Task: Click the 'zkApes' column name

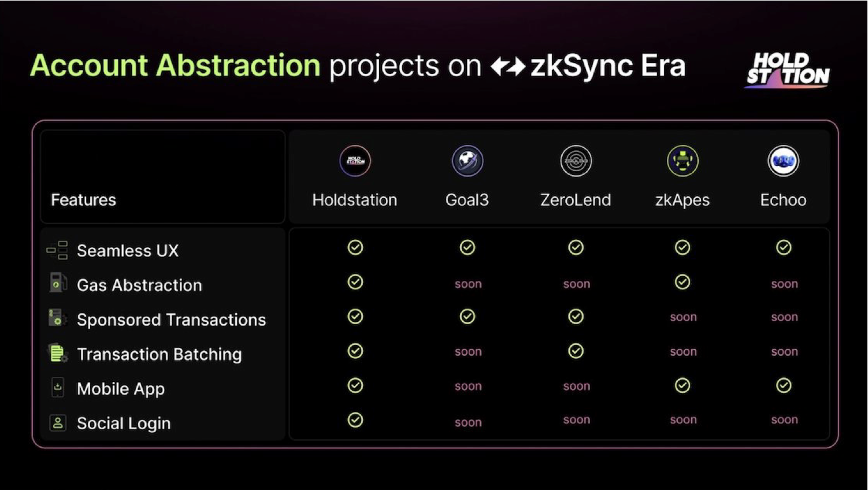Action: tap(682, 201)
